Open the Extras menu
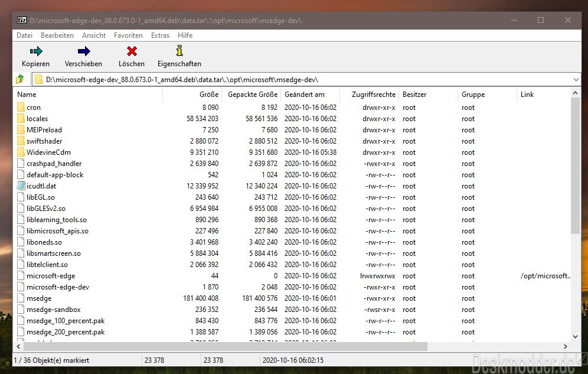Screen dimensions: 588x374 click(x=160, y=35)
